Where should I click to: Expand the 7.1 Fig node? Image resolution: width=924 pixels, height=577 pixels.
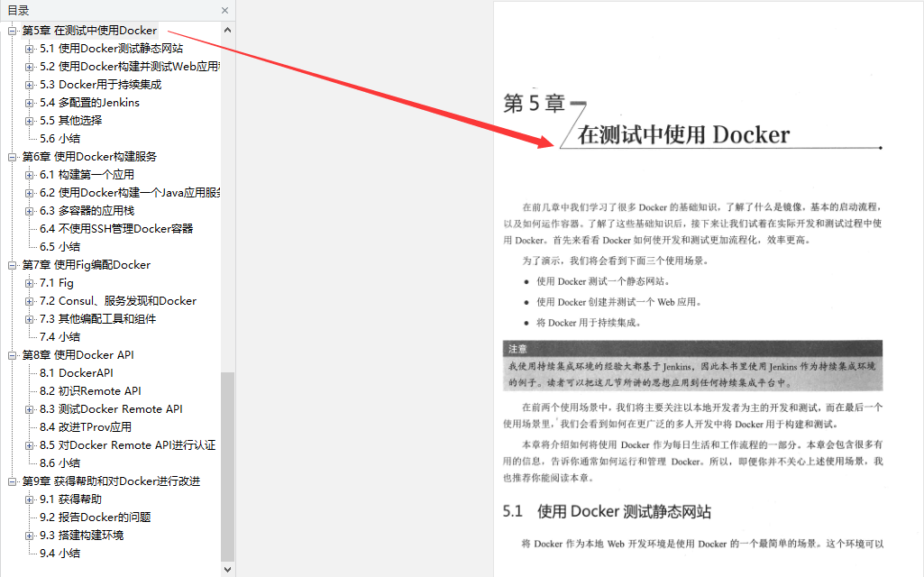pyautogui.click(x=29, y=283)
